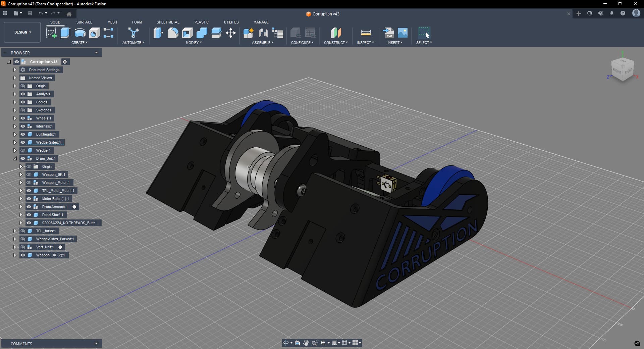Hide the Dead Shaft:1 component

(29, 215)
